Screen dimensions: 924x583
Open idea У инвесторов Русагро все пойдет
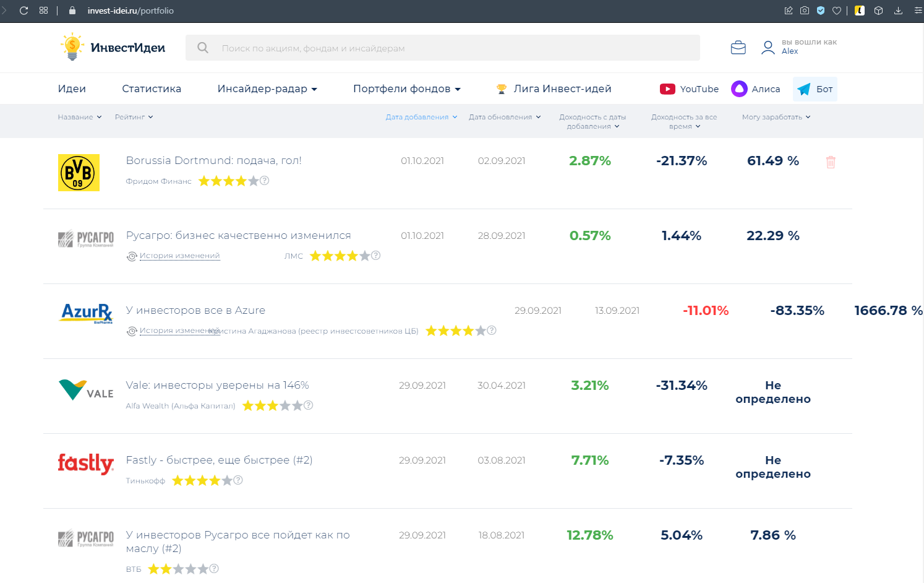(237, 542)
